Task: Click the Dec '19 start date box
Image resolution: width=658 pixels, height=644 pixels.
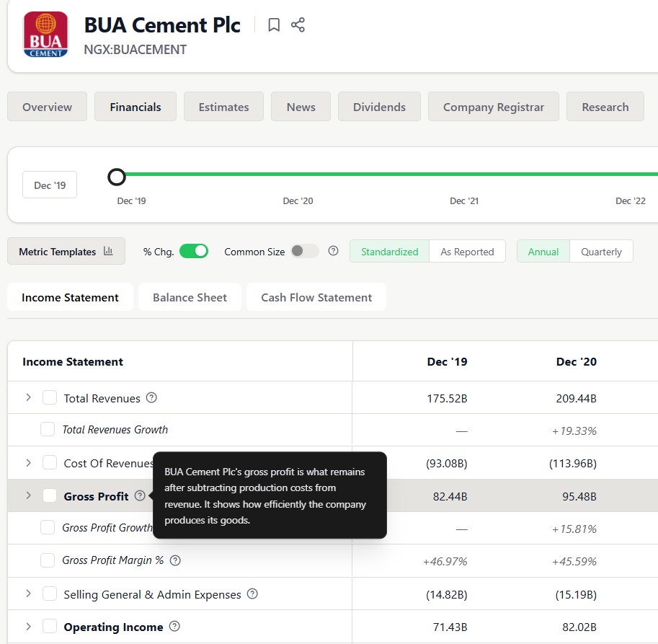Action: (x=50, y=185)
